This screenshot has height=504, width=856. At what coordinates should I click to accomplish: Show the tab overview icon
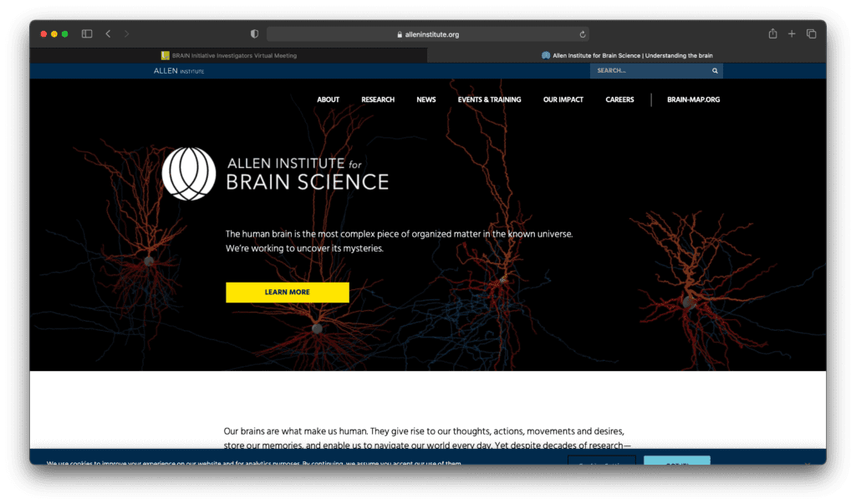(x=811, y=34)
